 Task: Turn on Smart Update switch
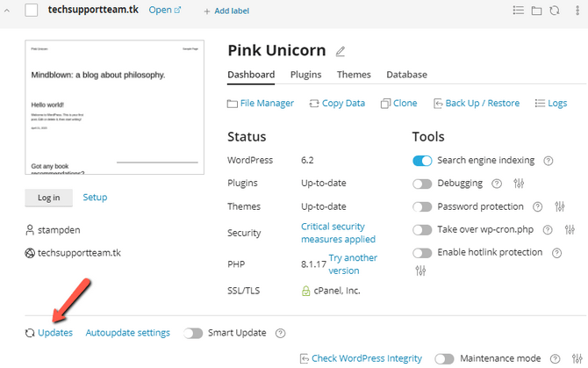click(x=193, y=333)
